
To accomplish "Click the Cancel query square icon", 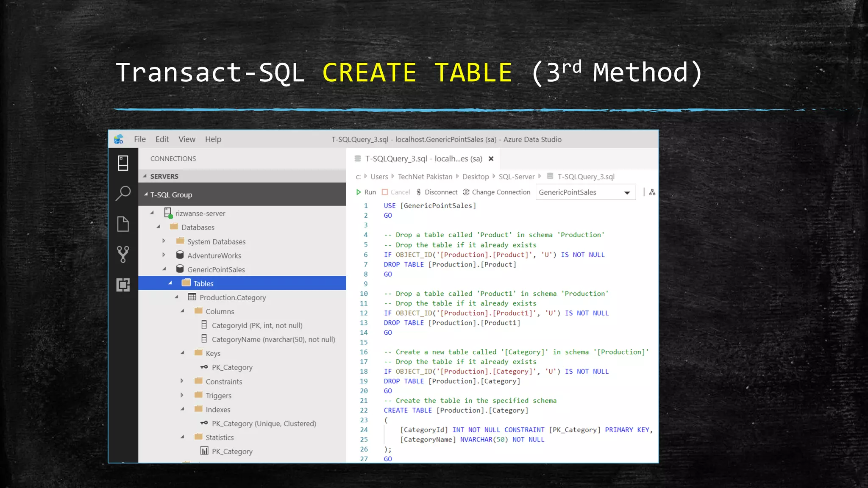I will click(x=385, y=192).
